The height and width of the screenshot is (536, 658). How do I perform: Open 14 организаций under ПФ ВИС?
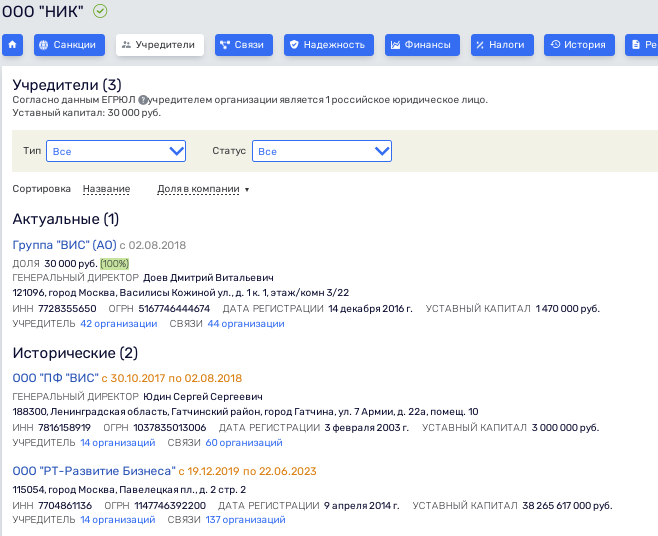tap(118, 442)
